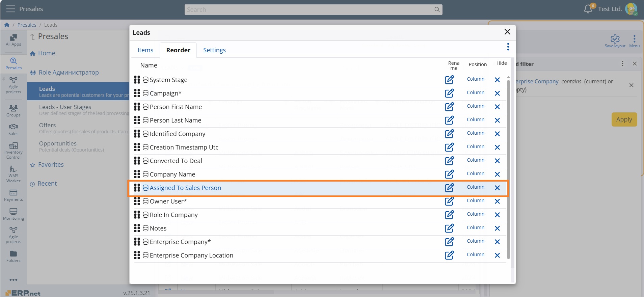Open Leads dialog options dots
This screenshot has width=644, height=297.
tap(508, 47)
